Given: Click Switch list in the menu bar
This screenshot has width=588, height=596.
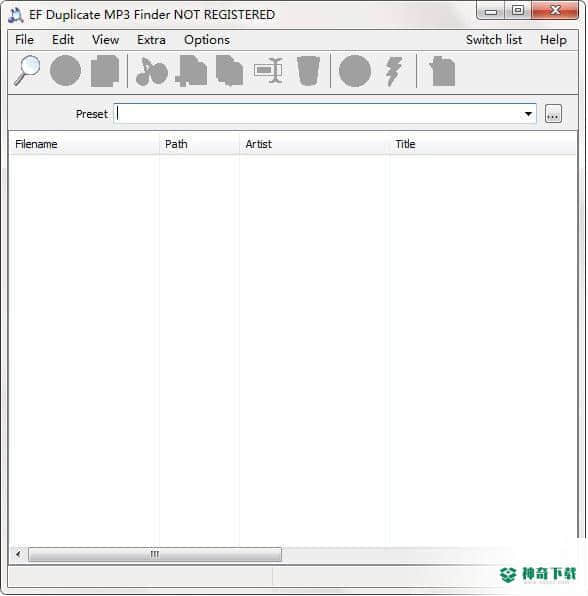Looking at the screenshot, I should click(x=494, y=40).
